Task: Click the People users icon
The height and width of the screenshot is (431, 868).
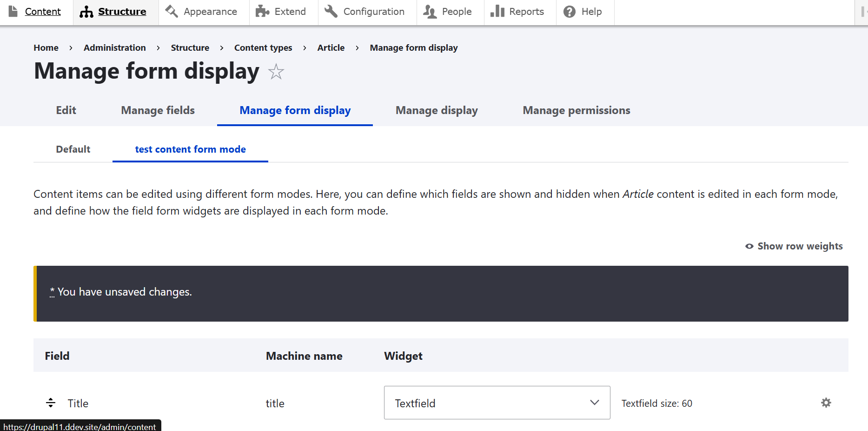Action: [430, 11]
